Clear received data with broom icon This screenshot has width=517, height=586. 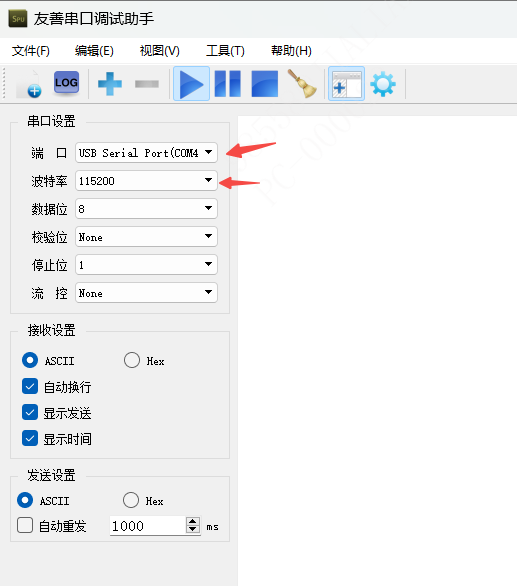point(302,84)
